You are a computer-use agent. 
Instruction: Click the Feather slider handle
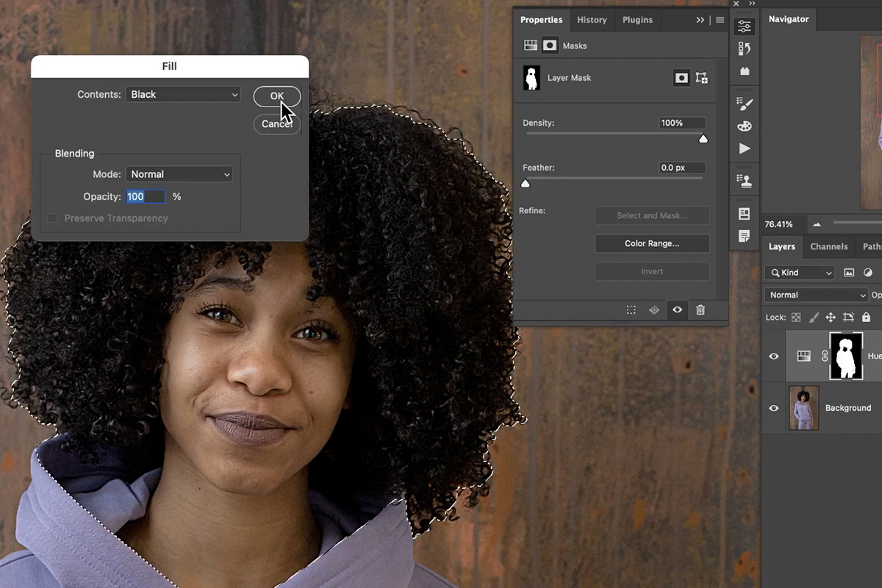tap(526, 183)
